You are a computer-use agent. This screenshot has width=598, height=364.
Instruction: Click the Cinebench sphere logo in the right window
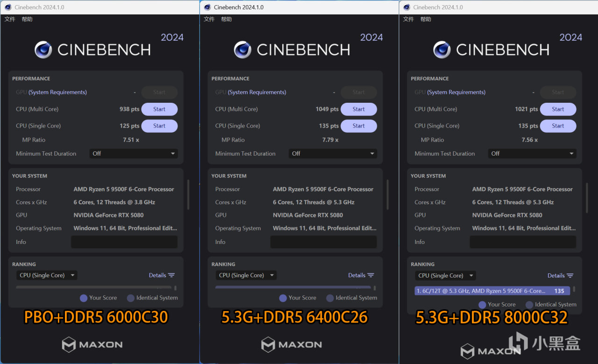(442, 50)
